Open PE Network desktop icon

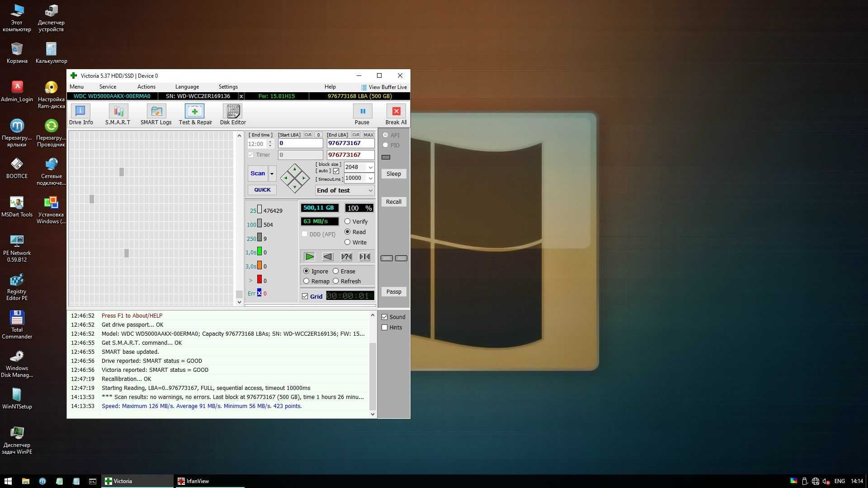click(x=17, y=249)
